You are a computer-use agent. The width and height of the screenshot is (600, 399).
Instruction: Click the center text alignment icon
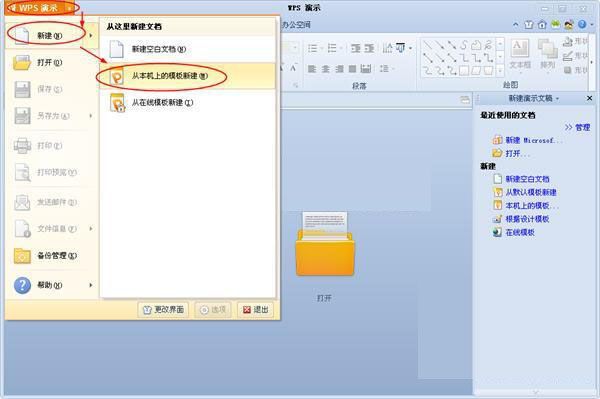pos(325,69)
